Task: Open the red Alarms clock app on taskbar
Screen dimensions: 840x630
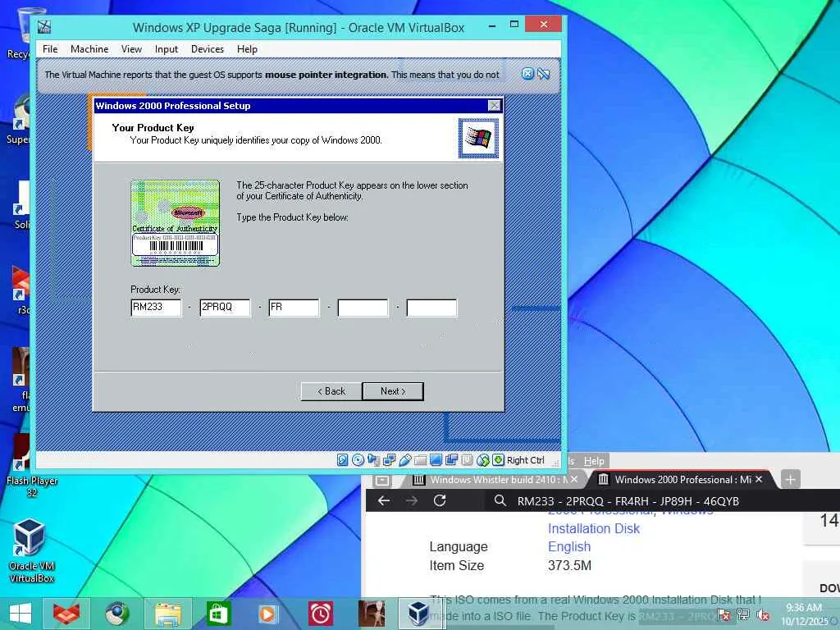Action: tap(321, 614)
